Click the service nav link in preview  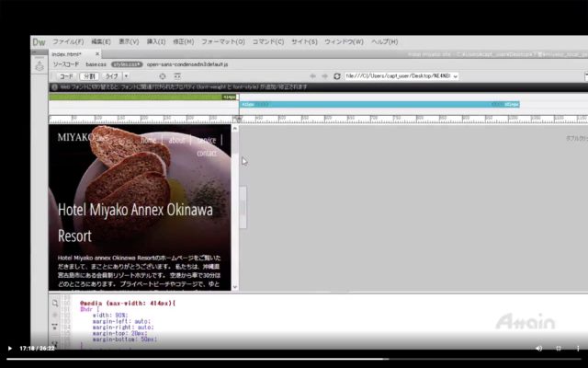point(207,140)
